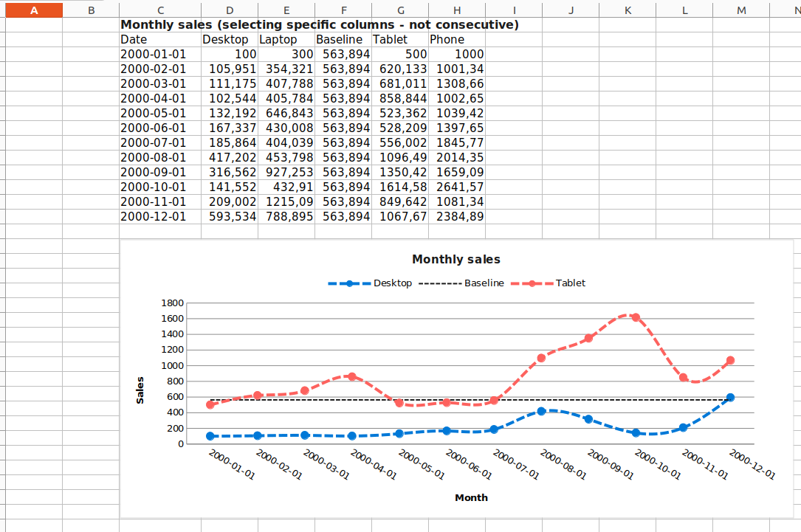Click the 2000-09-01 chart axis label

coord(610,465)
